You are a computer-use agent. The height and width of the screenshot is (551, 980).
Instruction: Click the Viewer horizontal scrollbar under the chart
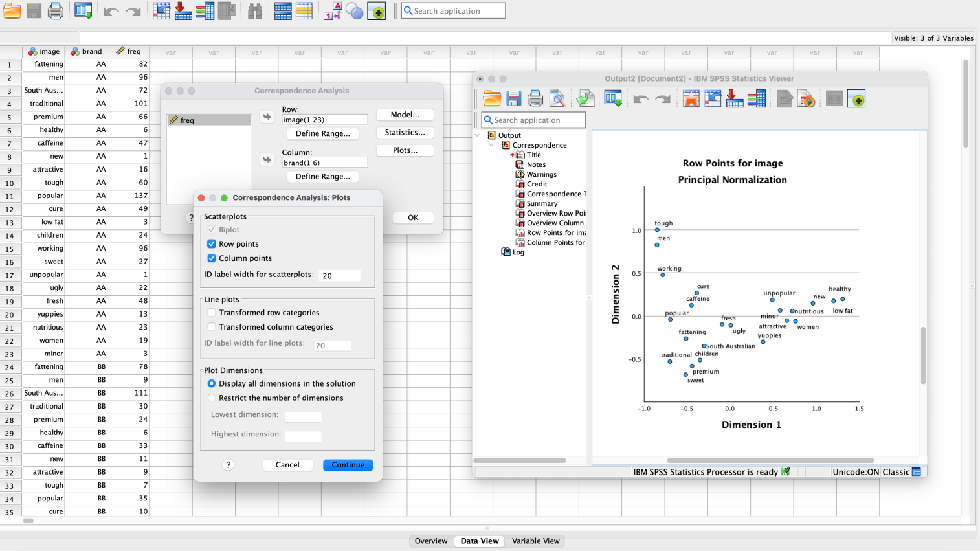(755, 460)
